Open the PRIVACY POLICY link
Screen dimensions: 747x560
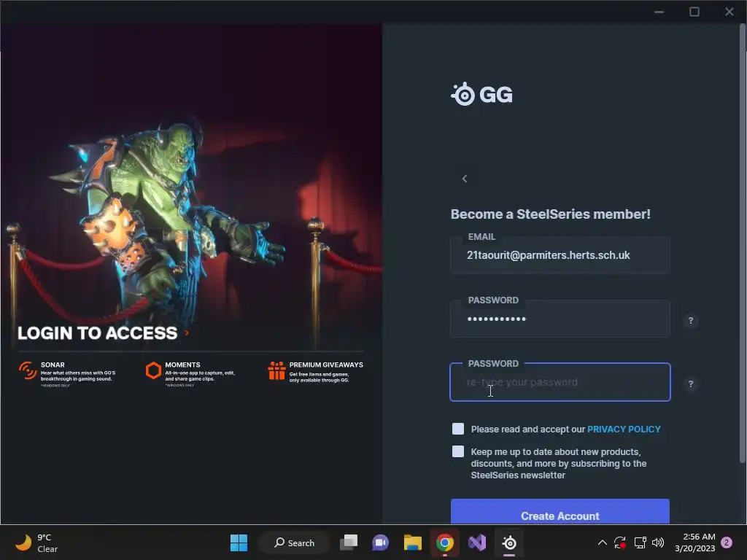point(624,429)
